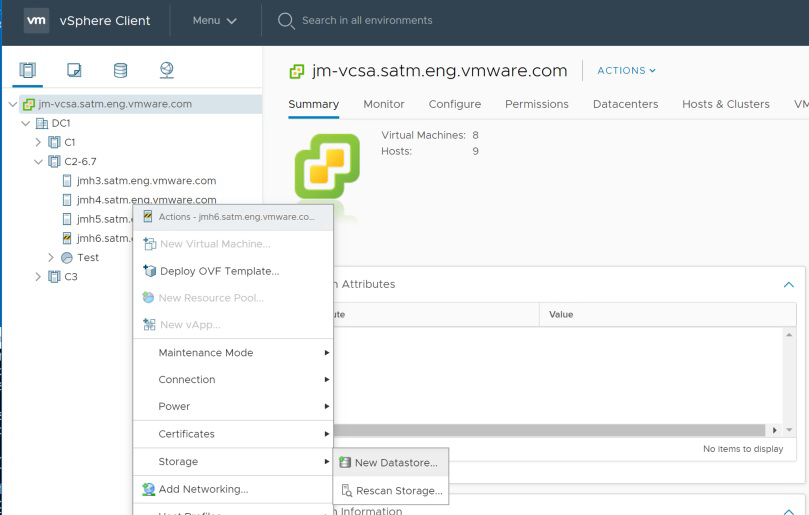Image resolution: width=809 pixels, height=515 pixels.
Task: Click the VMware vm logo
Action: tap(35, 21)
